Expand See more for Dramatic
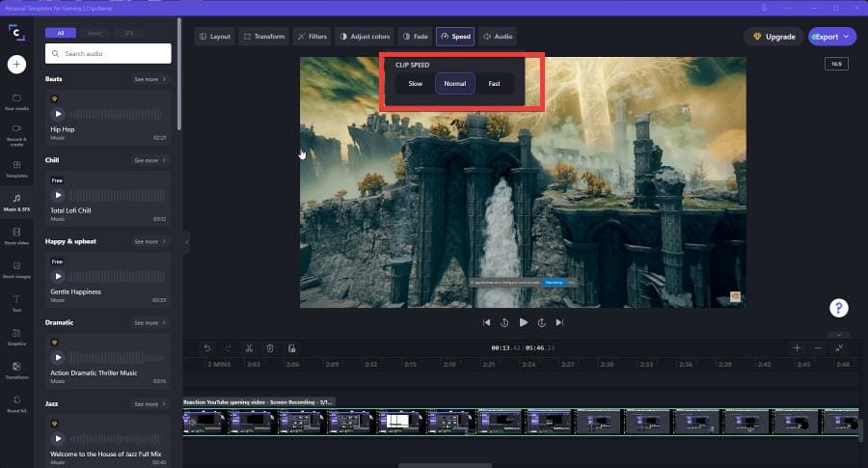The height and width of the screenshot is (468, 868). 149,322
